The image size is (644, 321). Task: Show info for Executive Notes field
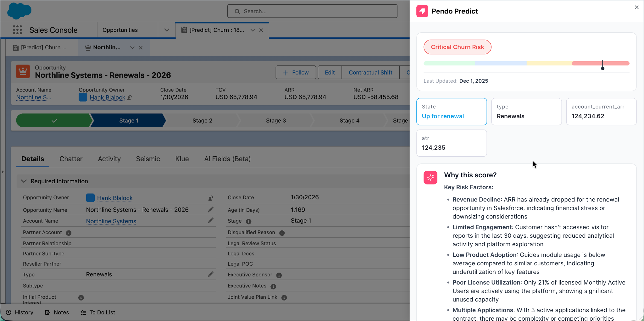pyautogui.click(x=273, y=286)
